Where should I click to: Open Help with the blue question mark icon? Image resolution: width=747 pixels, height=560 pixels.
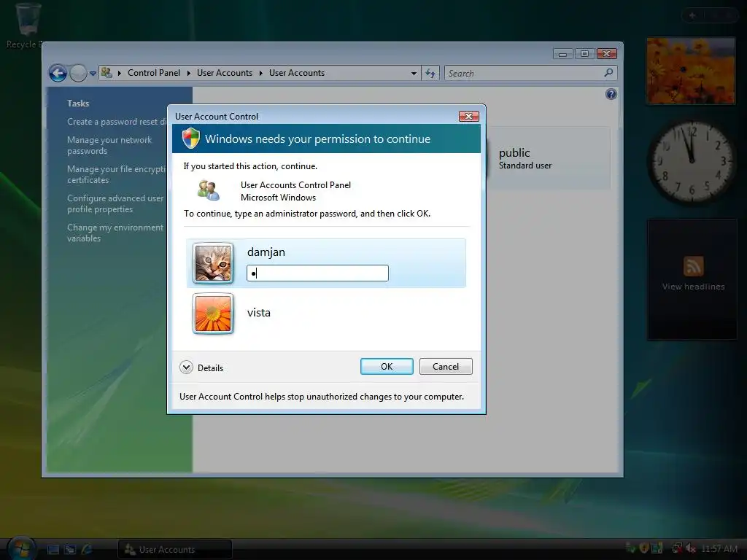[611, 94]
